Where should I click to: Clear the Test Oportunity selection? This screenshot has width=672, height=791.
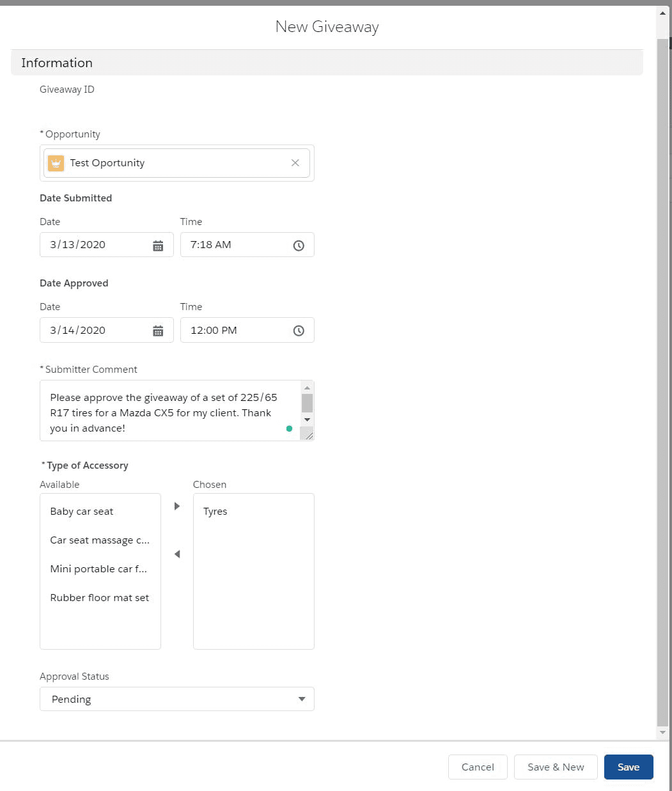[x=295, y=163]
